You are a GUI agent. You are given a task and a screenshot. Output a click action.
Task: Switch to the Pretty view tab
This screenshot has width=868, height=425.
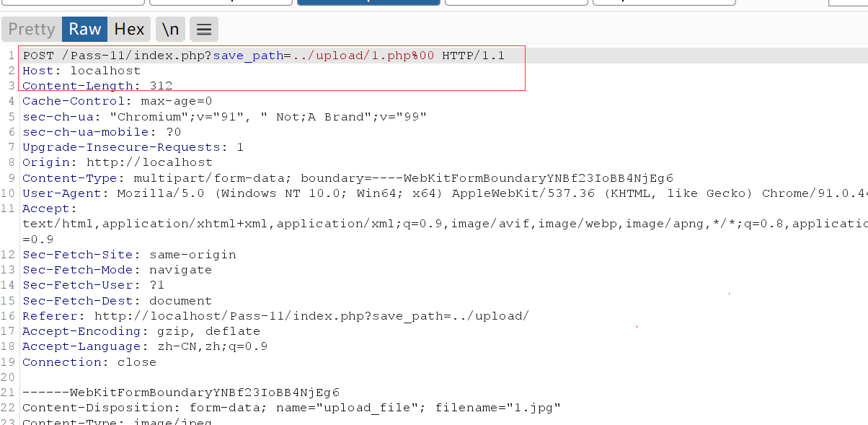[x=32, y=29]
